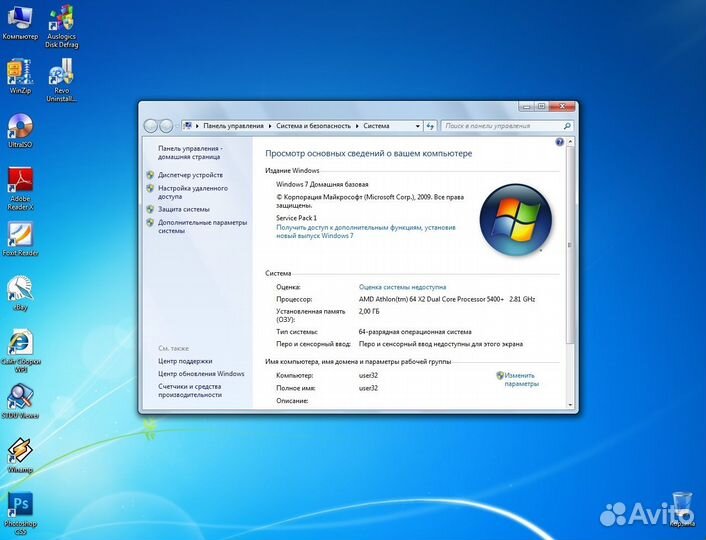Click the scrollbar up arrow in System window
Screen dimensions: 706x540
pos(570,142)
